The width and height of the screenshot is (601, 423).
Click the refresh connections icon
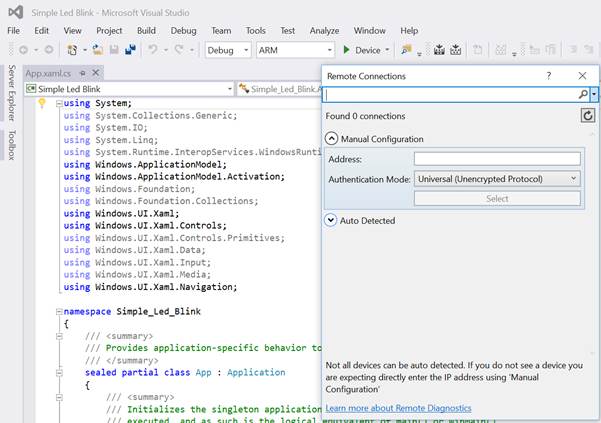coord(588,116)
